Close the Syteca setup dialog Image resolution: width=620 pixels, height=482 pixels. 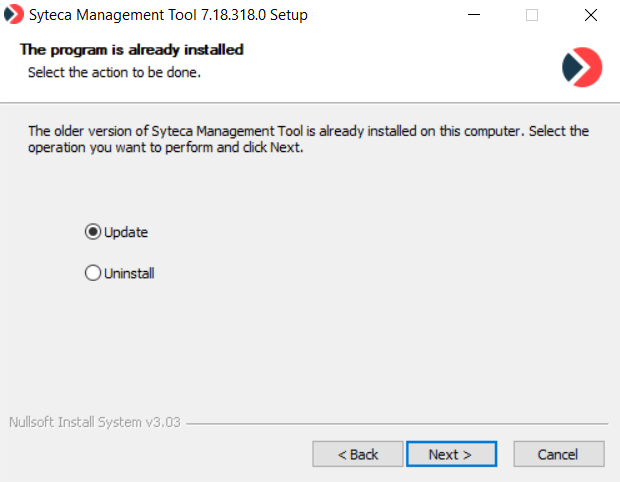[x=590, y=15]
